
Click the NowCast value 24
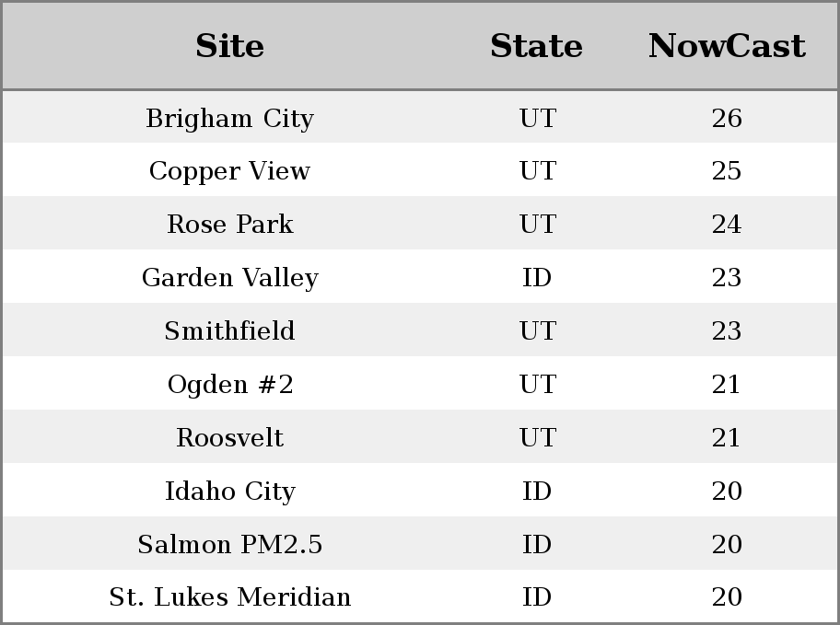(727, 224)
